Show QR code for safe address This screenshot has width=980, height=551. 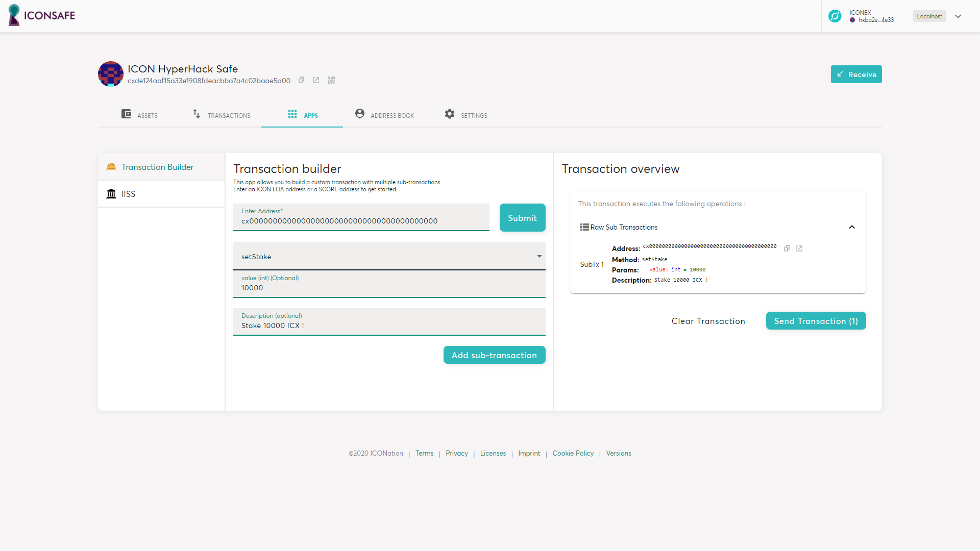[x=331, y=80]
